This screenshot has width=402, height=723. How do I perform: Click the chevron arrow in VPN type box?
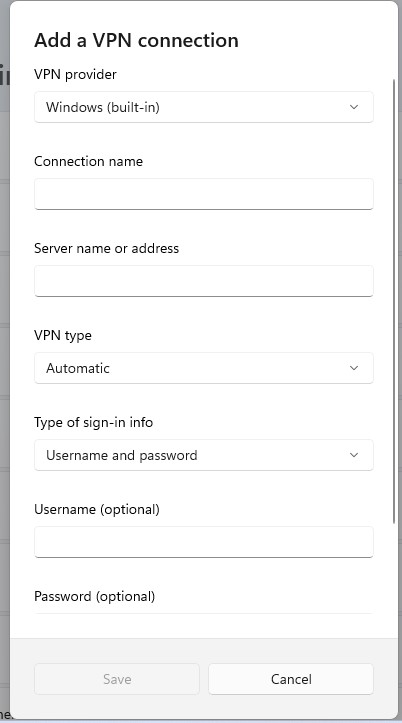(x=354, y=368)
